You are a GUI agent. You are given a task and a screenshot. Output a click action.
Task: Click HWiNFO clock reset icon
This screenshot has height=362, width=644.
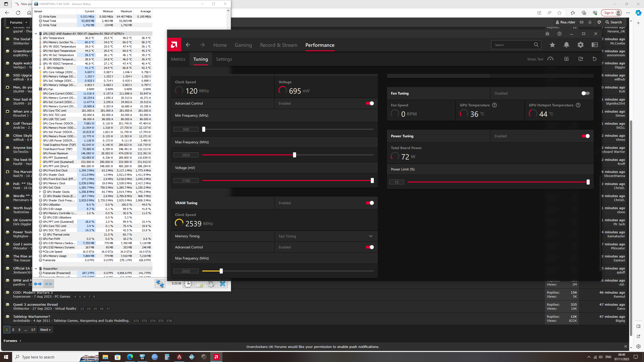click(188, 284)
